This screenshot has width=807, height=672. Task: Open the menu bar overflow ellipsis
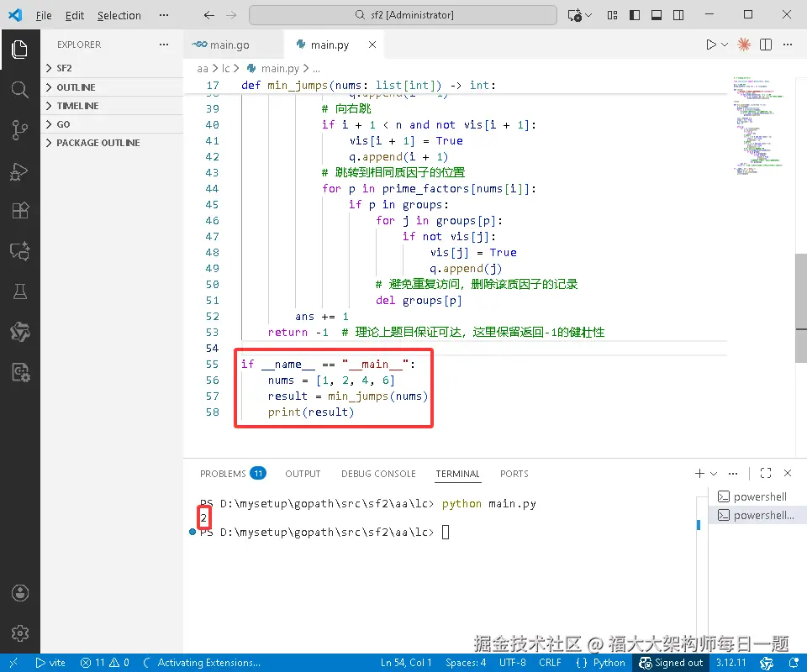[x=164, y=15]
